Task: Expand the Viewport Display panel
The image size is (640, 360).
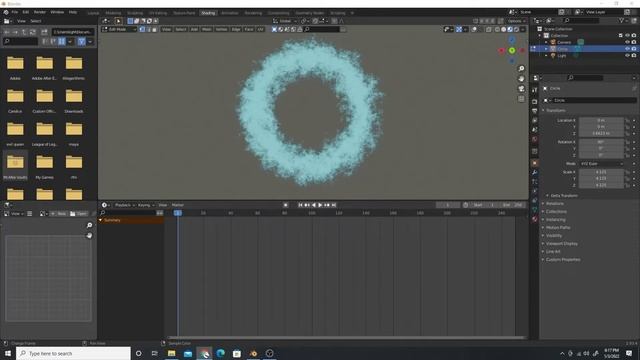Action: [x=560, y=244]
